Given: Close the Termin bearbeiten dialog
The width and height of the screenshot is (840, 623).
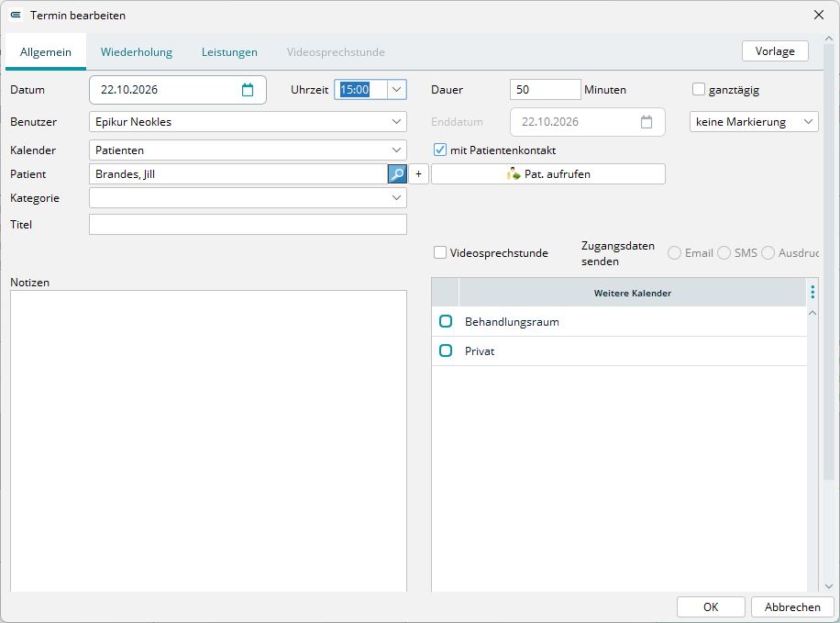Looking at the screenshot, I should pos(819,15).
